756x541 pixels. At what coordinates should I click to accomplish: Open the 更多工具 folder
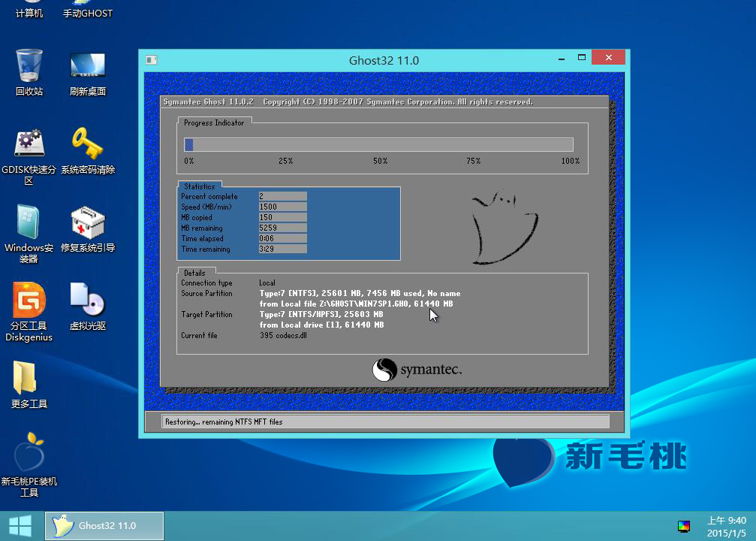29,385
